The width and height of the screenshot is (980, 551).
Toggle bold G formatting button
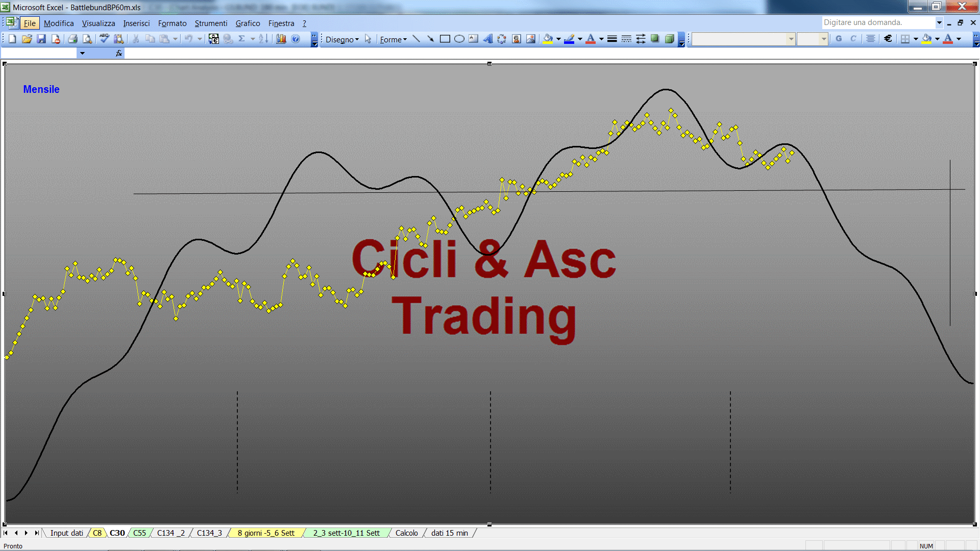839,39
